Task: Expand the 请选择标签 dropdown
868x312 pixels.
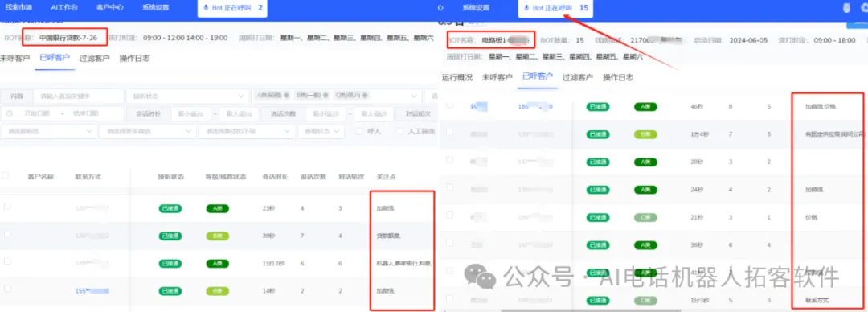Action: [49, 131]
